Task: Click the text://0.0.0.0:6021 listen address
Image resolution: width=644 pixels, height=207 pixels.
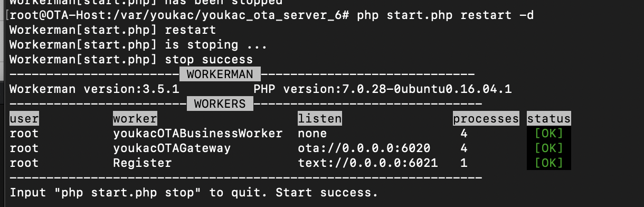Action: [368, 163]
